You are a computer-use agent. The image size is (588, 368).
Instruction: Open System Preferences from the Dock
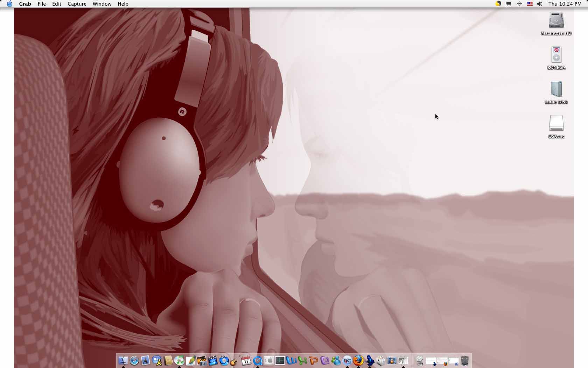[x=269, y=361]
